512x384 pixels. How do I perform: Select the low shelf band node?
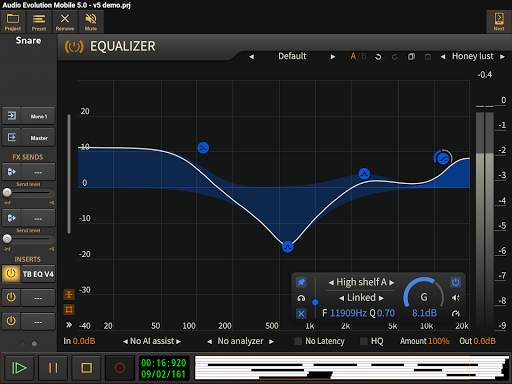[x=203, y=148]
